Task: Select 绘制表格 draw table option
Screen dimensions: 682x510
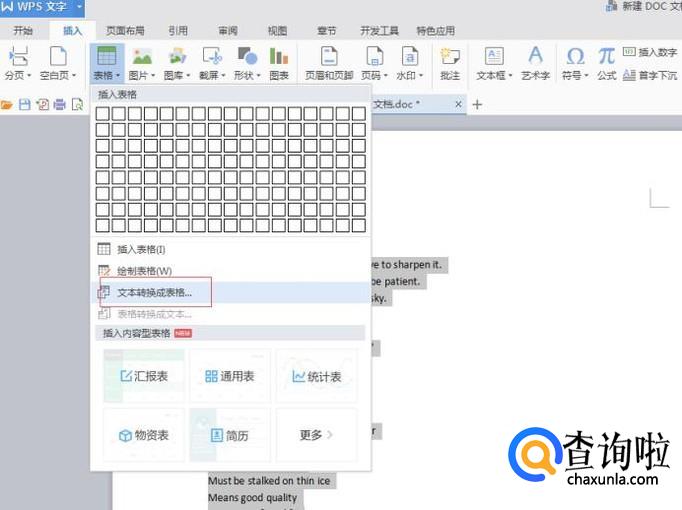Action: 144,271
